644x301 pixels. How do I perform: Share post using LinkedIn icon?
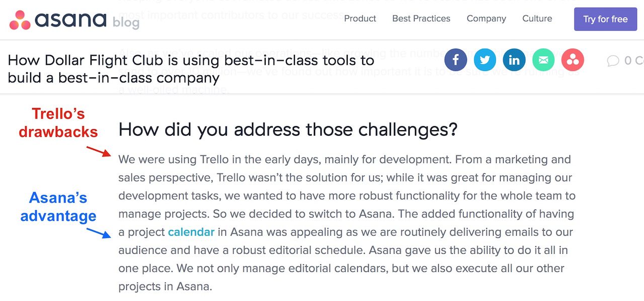point(514,60)
